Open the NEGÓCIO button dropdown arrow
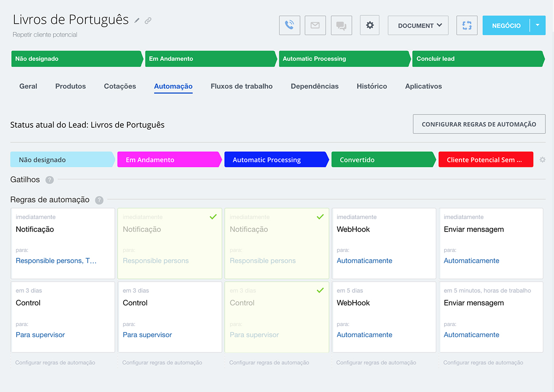 [537, 25]
